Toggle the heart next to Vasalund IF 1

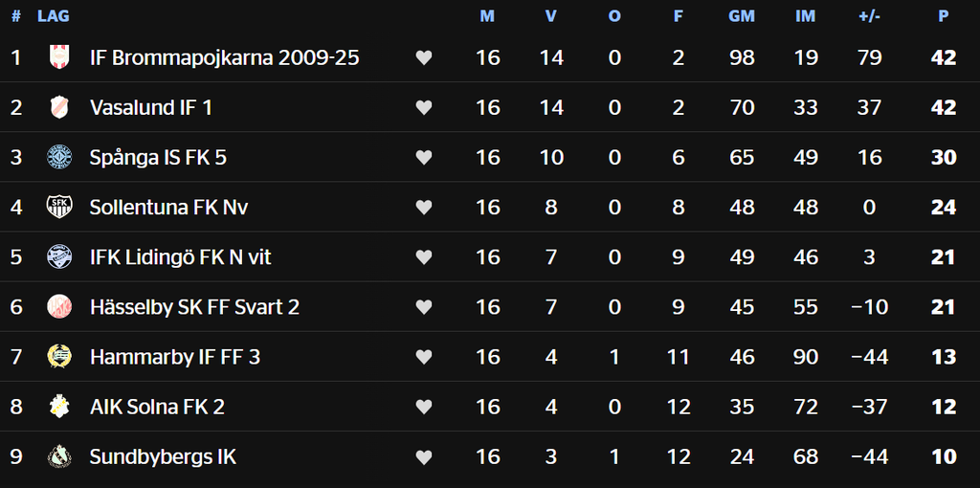pos(424,107)
